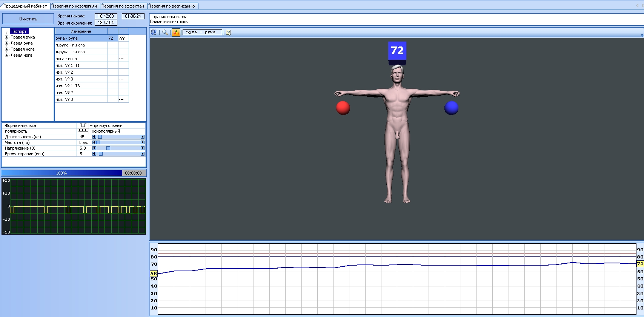Image resolution: width=644 pixels, height=317 pixels.
Task: Select the изм. № 1 T1 row
Action: click(92, 65)
